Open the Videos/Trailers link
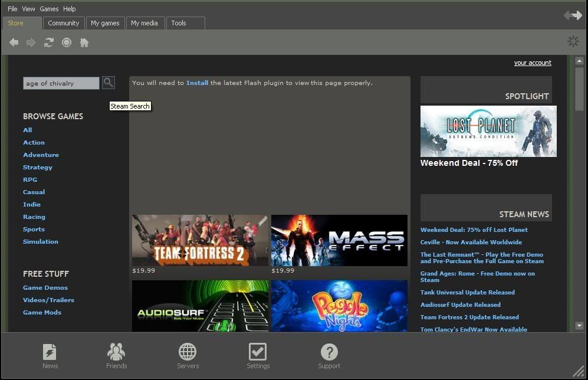 48,300
